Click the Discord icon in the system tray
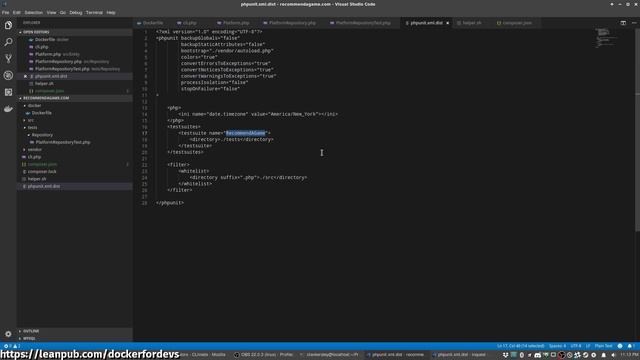This screenshot has height=360, width=640. pos(538,355)
